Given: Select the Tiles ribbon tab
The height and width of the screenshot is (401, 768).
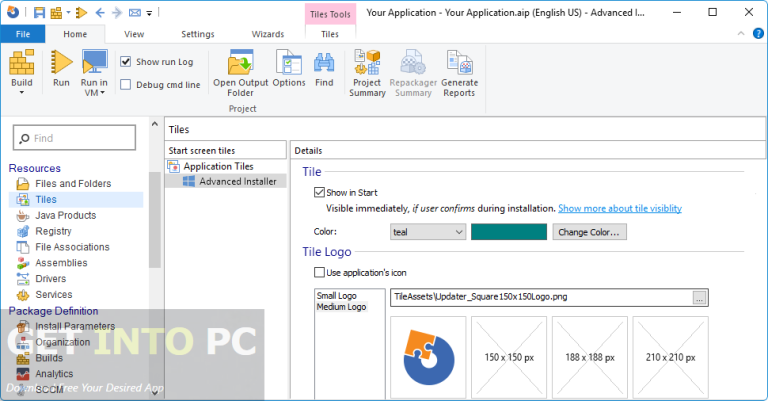Looking at the screenshot, I should click(x=330, y=34).
